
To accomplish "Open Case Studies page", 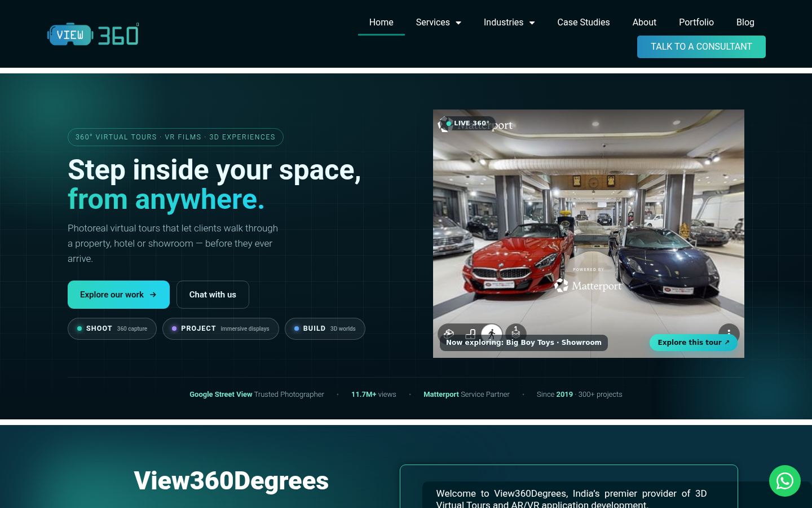I will pos(584,23).
